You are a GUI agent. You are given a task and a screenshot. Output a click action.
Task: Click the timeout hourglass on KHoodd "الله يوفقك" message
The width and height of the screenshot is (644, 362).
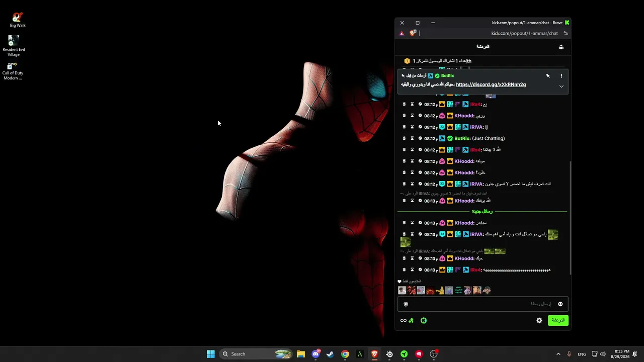point(412,201)
